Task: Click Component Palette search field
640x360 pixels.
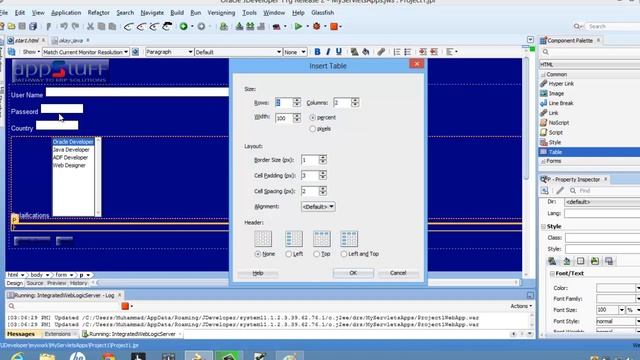Action: pyautogui.click(x=592, y=52)
